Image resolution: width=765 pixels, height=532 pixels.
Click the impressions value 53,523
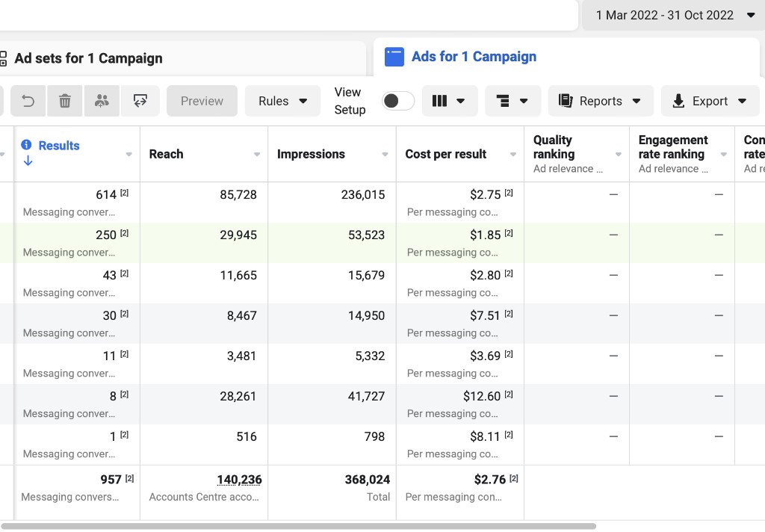(x=366, y=235)
